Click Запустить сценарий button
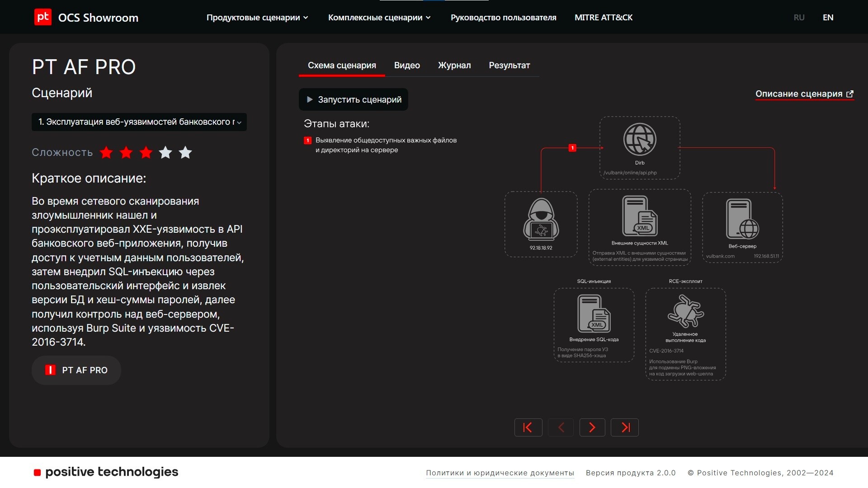Image resolution: width=868 pixels, height=488 pixels. [354, 99]
